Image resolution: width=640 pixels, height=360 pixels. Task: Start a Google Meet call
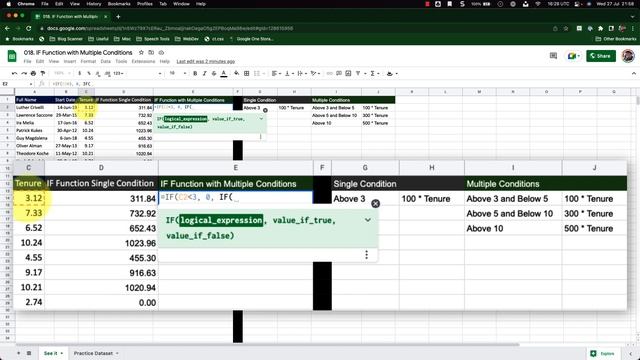(x=573, y=56)
